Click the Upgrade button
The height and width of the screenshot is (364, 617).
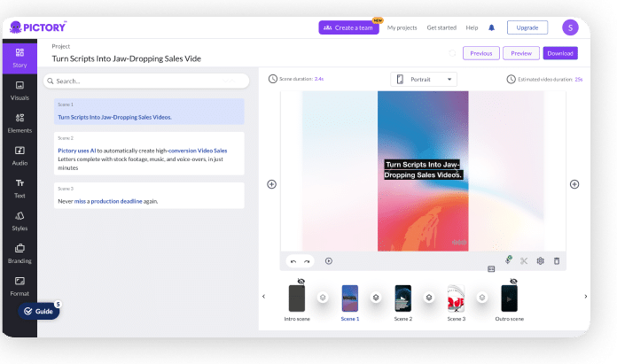click(527, 27)
